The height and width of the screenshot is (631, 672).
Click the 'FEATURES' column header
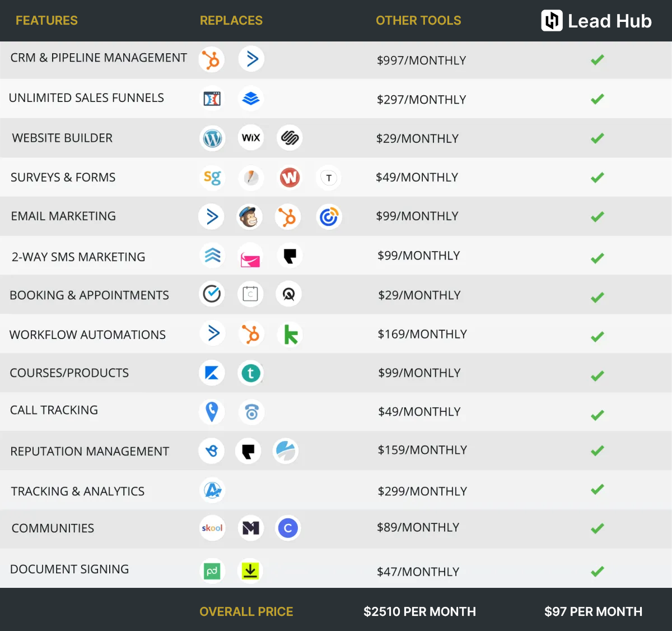pyautogui.click(x=46, y=21)
